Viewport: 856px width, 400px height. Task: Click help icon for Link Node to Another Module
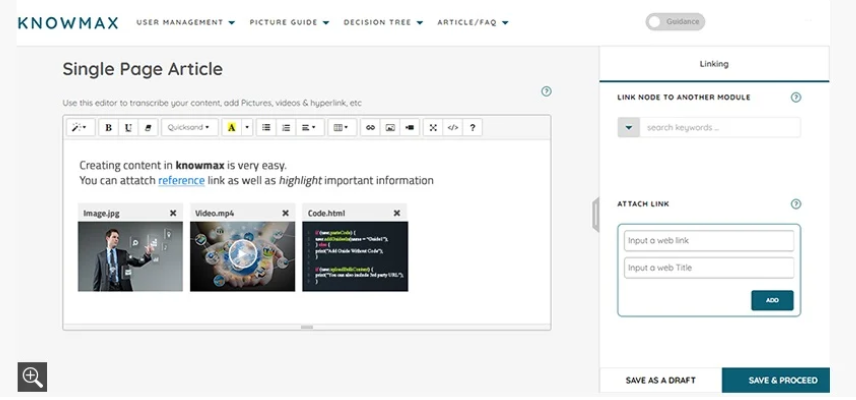point(796,97)
